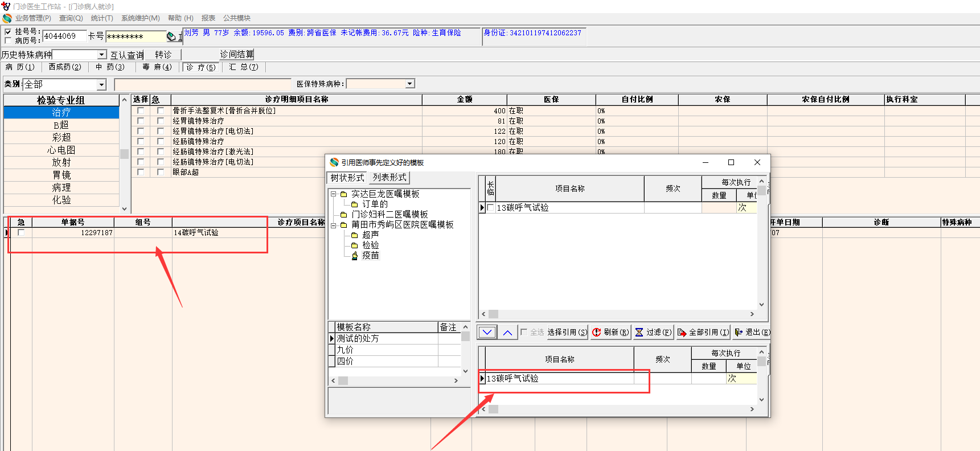
Task: Click the app logo beside 业务管理 menu
Action: (x=7, y=18)
